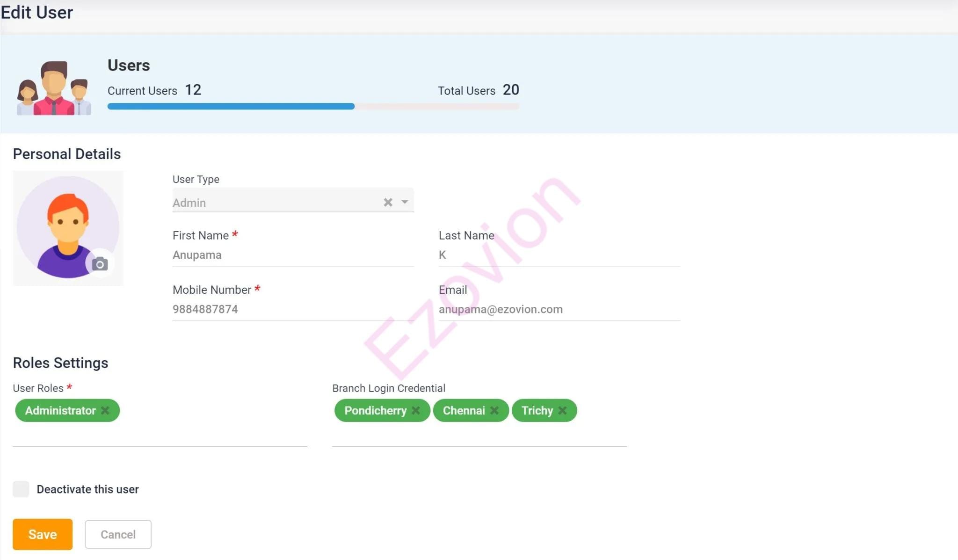
Task: Remove the Administrator role tag
Action: [x=105, y=410]
